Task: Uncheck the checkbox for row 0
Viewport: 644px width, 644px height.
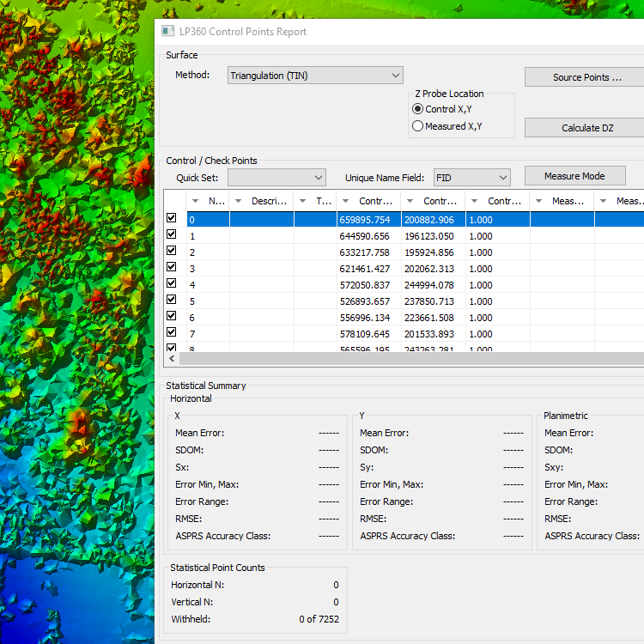Action: point(171,218)
